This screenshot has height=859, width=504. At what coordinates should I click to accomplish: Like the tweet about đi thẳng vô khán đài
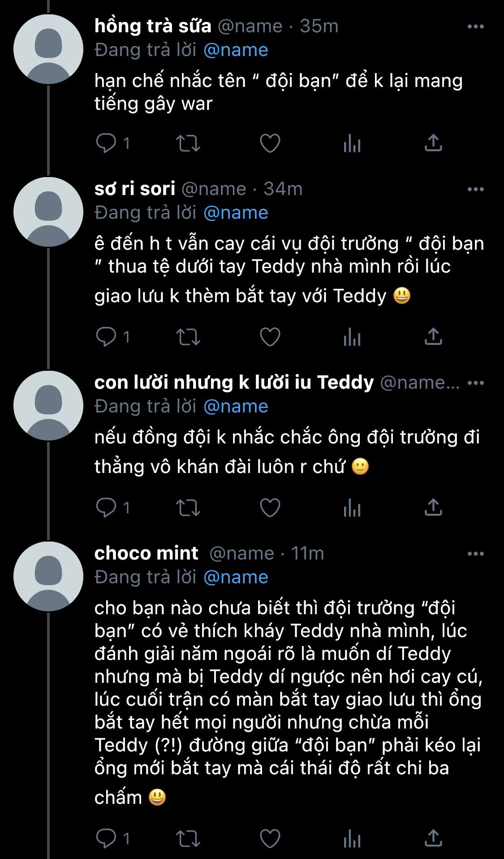pyautogui.click(x=270, y=508)
